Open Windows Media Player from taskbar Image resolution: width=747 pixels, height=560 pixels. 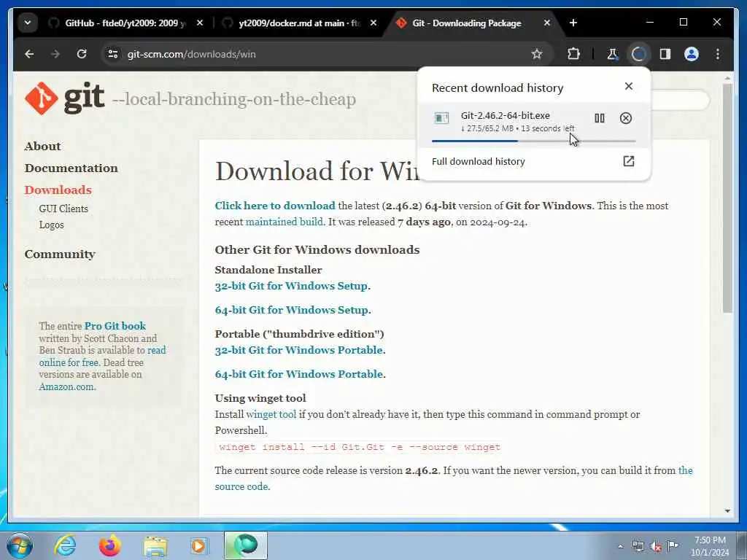tap(199, 545)
